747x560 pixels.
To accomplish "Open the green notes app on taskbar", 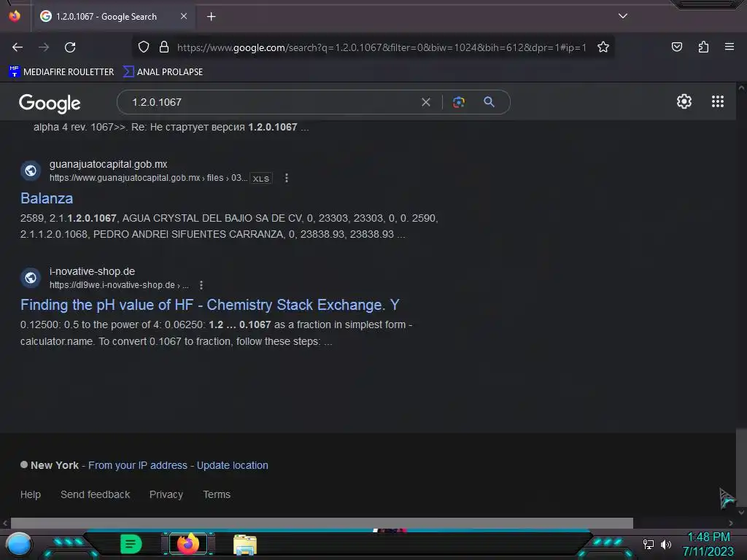I will pyautogui.click(x=131, y=544).
